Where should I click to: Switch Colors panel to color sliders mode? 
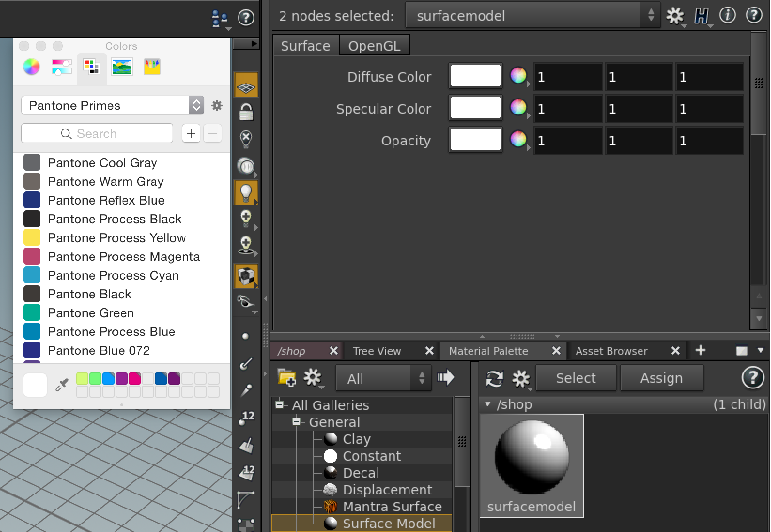(x=62, y=67)
